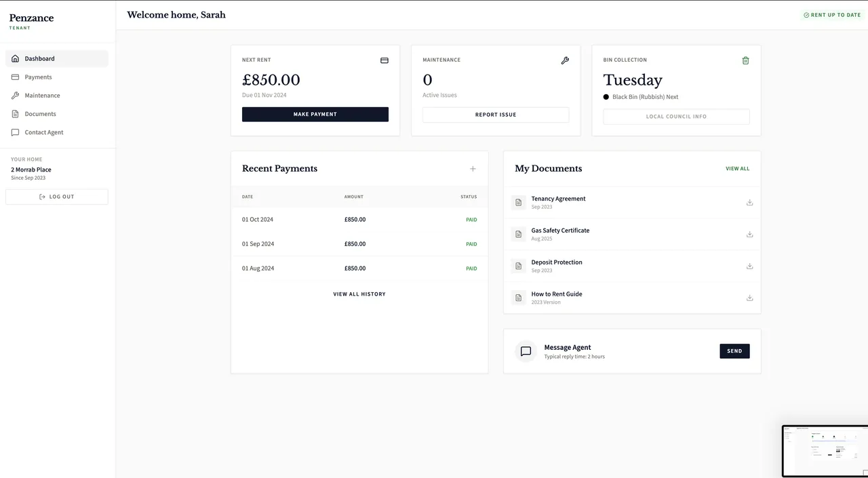
Task: Go to Maintenance in the sidebar
Action: click(42, 96)
